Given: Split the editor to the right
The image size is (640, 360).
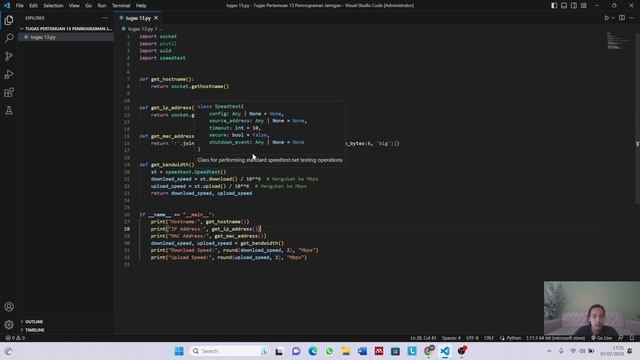Looking at the screenshot, I should click(622, 18).
